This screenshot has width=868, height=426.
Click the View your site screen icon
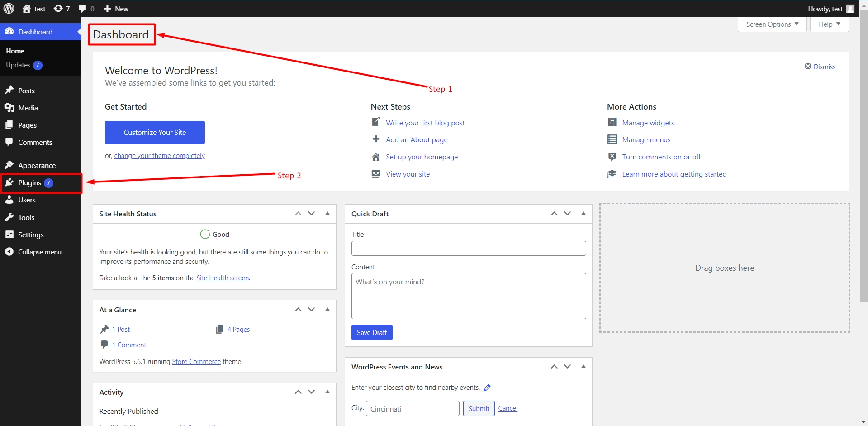pos(376,174)
